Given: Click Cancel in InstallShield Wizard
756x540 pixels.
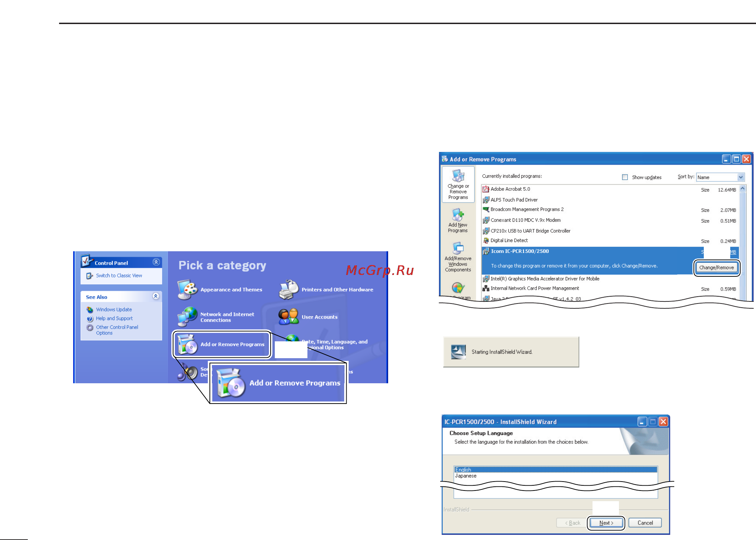Looking at the screenshot, I should (645, 523).
